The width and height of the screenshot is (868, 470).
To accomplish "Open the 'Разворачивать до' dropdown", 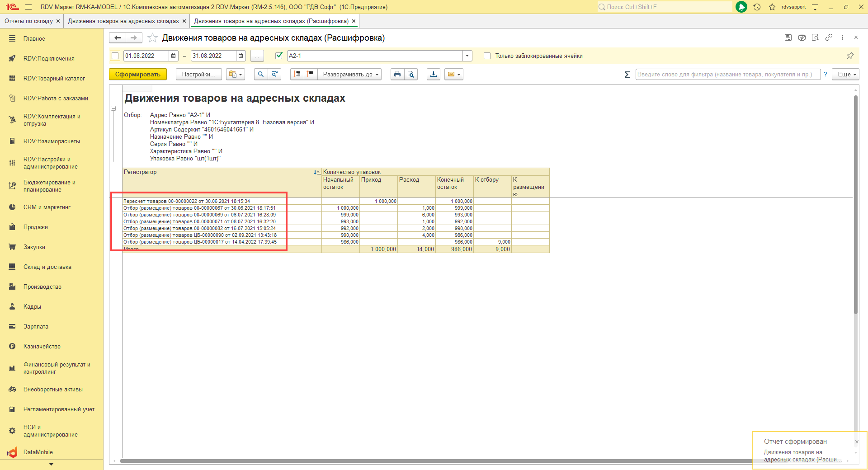I will pyautogui.click(x=349, y=75).
